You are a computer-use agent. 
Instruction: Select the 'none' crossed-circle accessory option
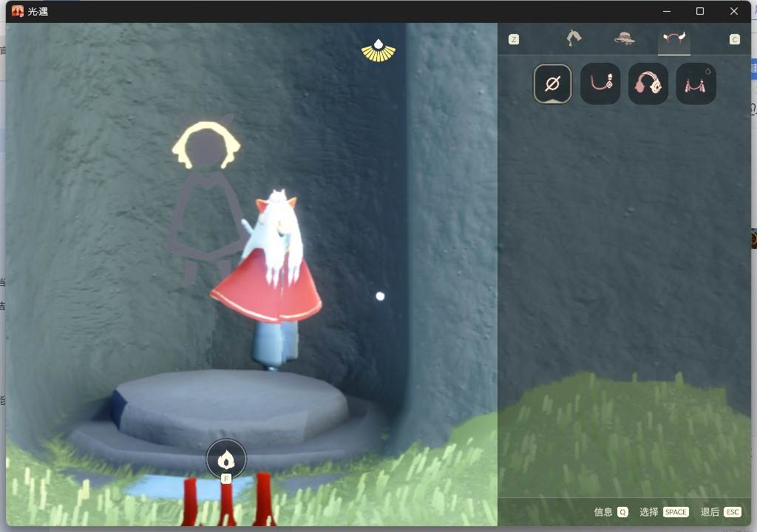[552, 84]
